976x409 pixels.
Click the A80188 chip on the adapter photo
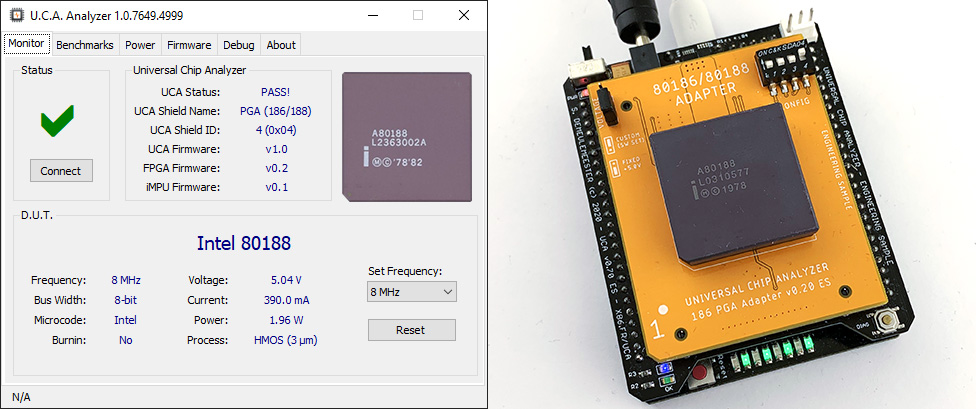tap(734, 186)
